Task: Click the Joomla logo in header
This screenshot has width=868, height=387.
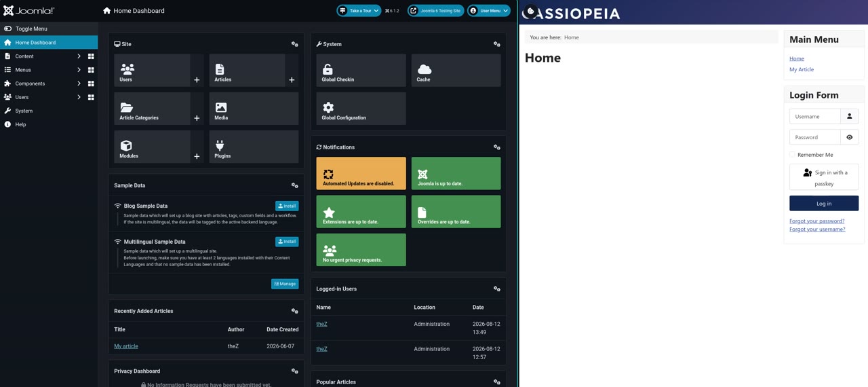Action: [x=28, y=11]
